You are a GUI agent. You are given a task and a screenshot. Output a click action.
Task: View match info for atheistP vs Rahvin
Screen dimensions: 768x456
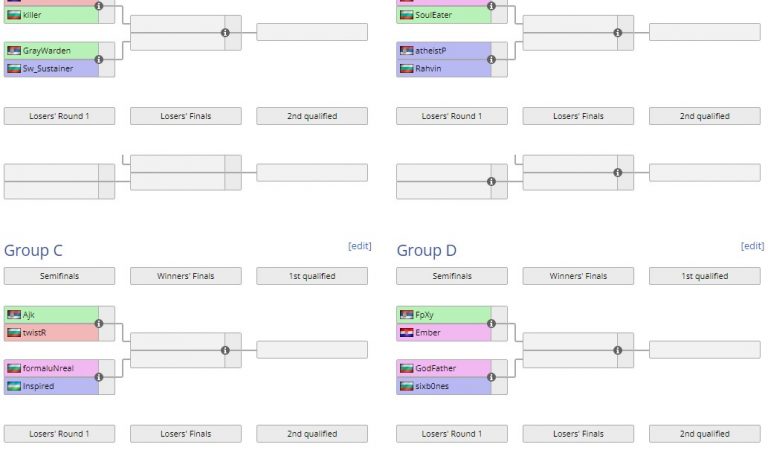click(491, 59)
